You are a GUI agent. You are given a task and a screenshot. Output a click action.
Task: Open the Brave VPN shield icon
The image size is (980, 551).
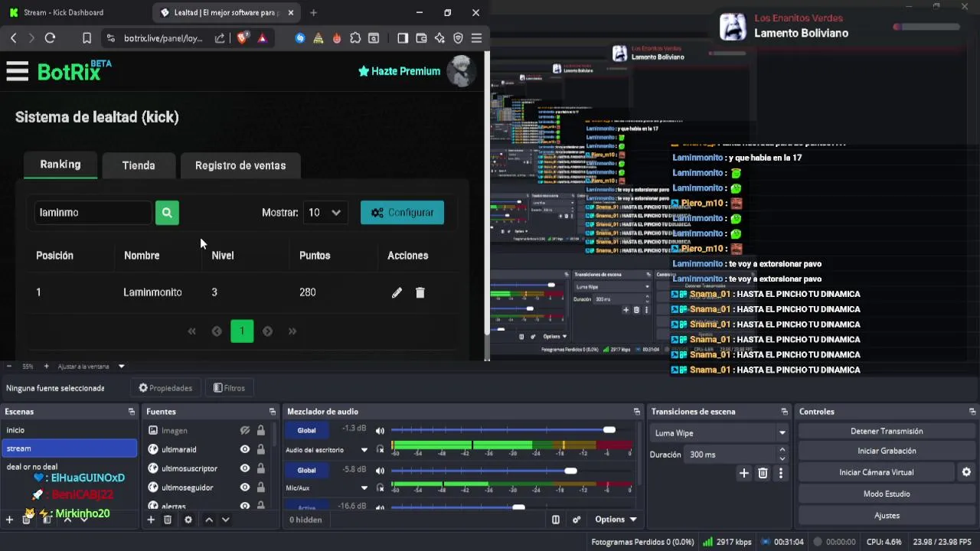458,37
